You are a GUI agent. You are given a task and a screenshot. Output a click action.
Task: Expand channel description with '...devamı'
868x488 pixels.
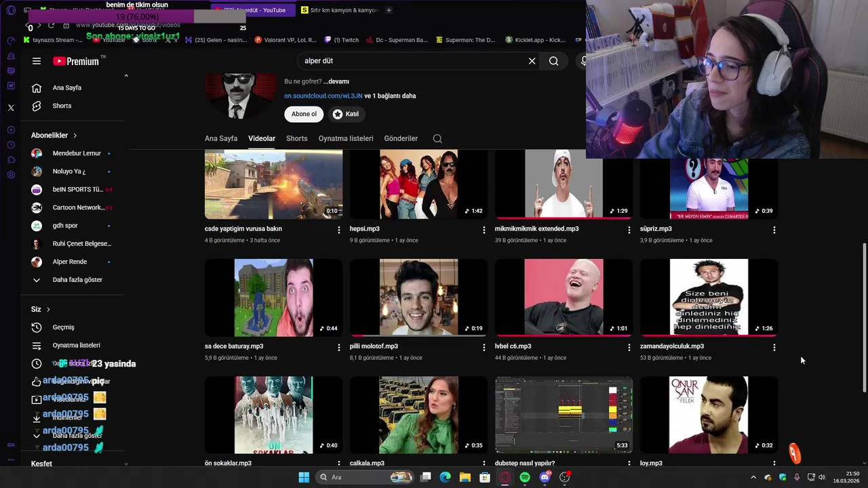336,81
